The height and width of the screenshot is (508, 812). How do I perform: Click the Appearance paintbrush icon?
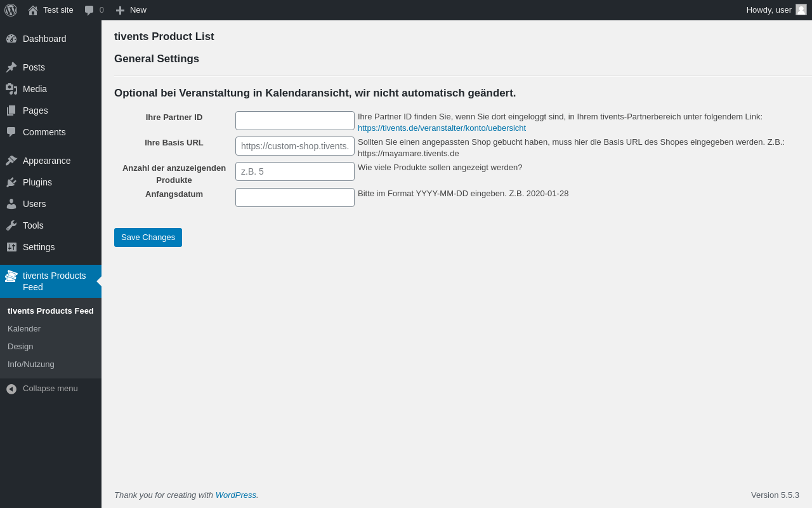pos(11,161)
